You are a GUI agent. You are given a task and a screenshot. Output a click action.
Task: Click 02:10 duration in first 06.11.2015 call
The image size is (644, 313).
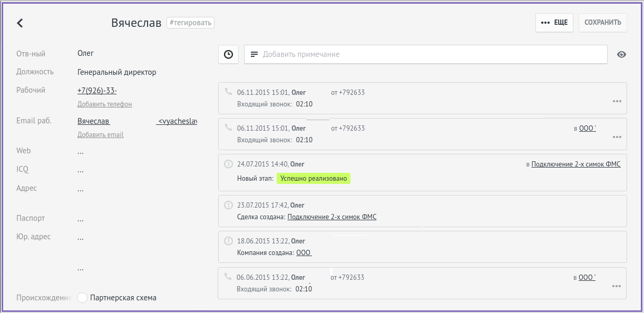(x=304, y=104)
